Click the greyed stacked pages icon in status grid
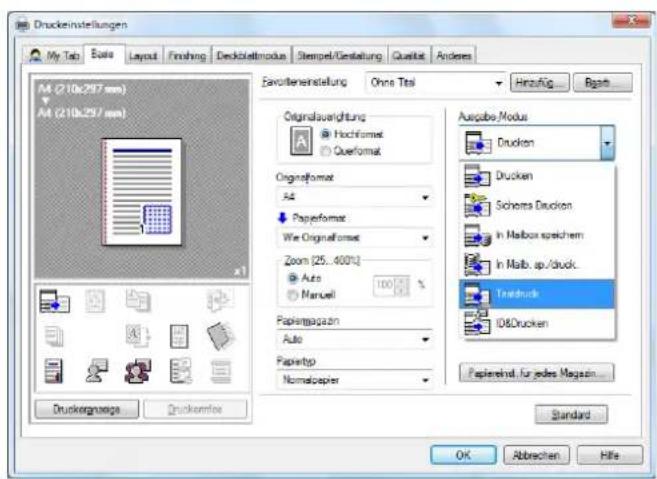 click(x=54, y=336)
